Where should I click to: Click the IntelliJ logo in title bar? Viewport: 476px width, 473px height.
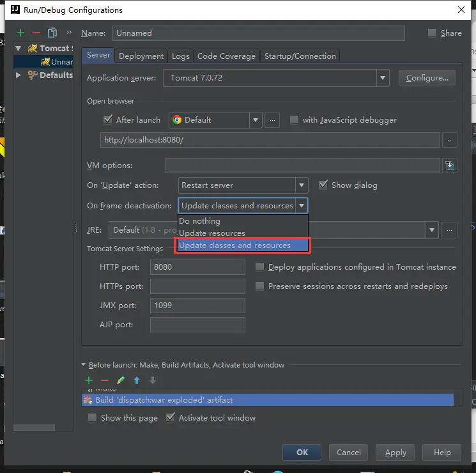coord(15,10)
